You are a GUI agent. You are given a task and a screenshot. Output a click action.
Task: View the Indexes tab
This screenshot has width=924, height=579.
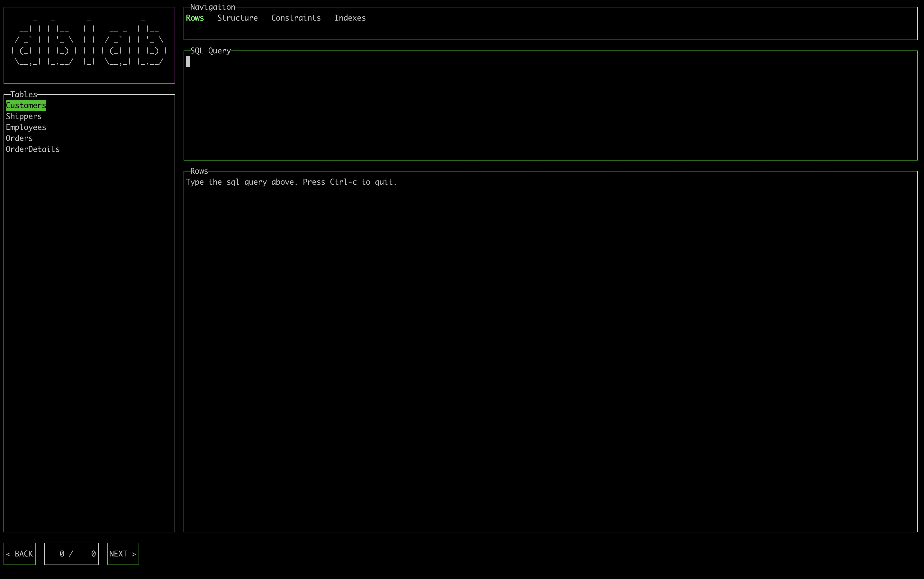(349, 18)
